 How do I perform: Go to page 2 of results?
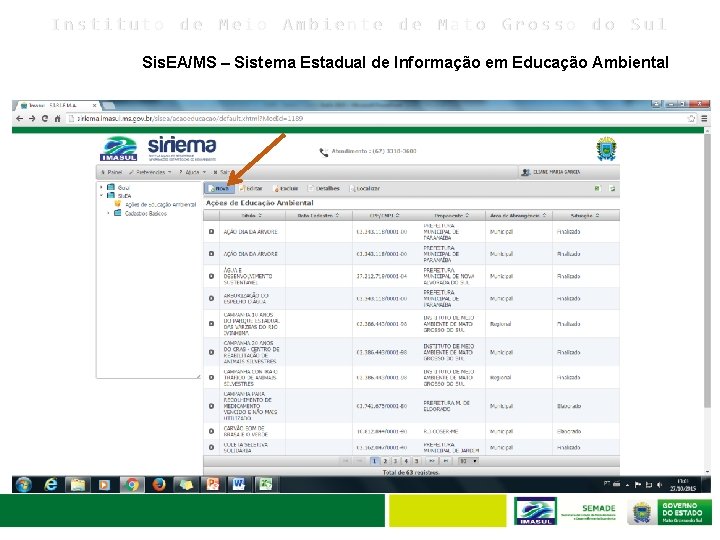(385, 461)
